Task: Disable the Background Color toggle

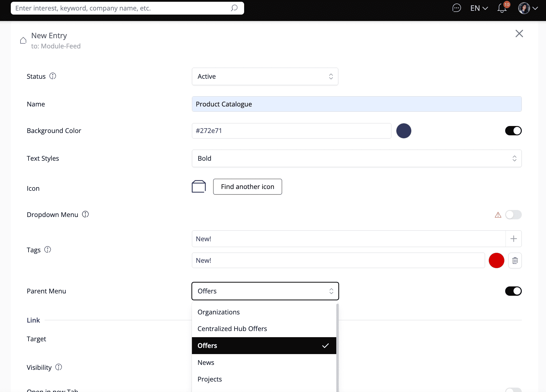Action: (x=513, y=131)
